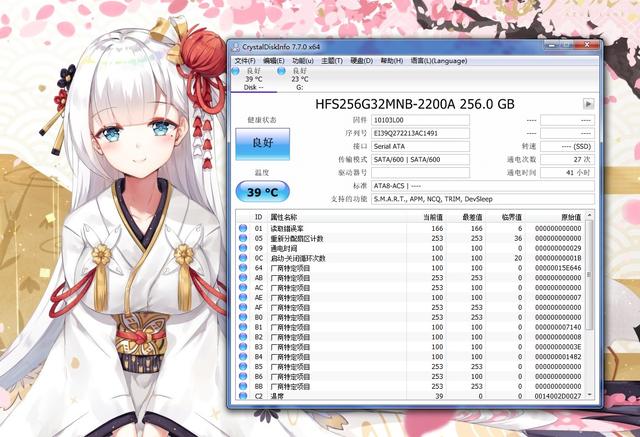The height and width of the screenshot is (437, 640).
Task: Select the G: disk tab at 23 °C
Action: click(x=300, y=79)
